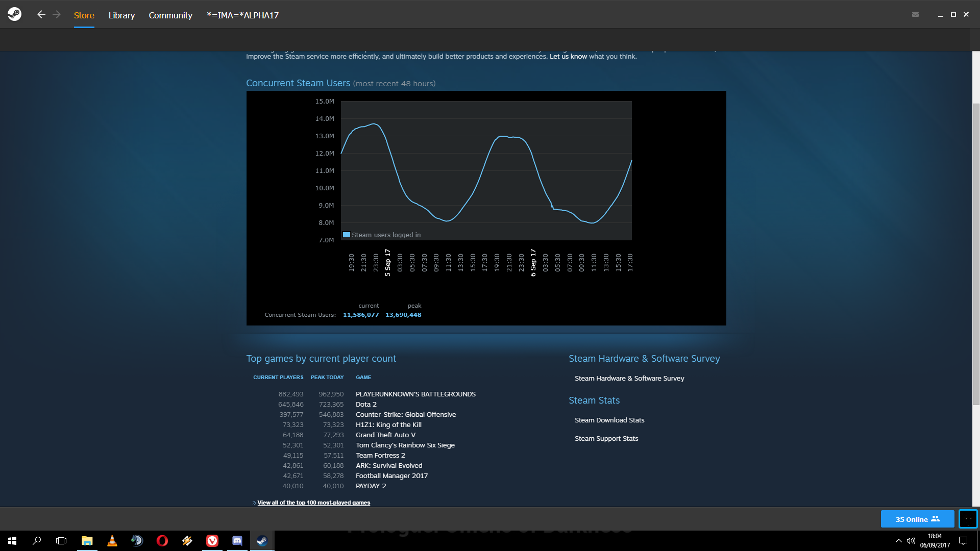This screenshot has width=980, height=551.
Task: Launch VLC media player from taskbar
Action: coord(112,541)
